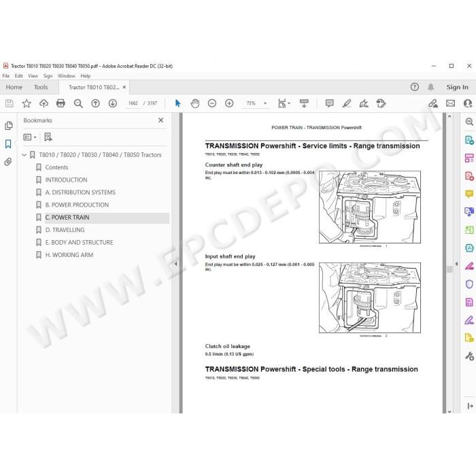
Task: Open the INTRODUCTION bookmark
Action: (66, 180)
